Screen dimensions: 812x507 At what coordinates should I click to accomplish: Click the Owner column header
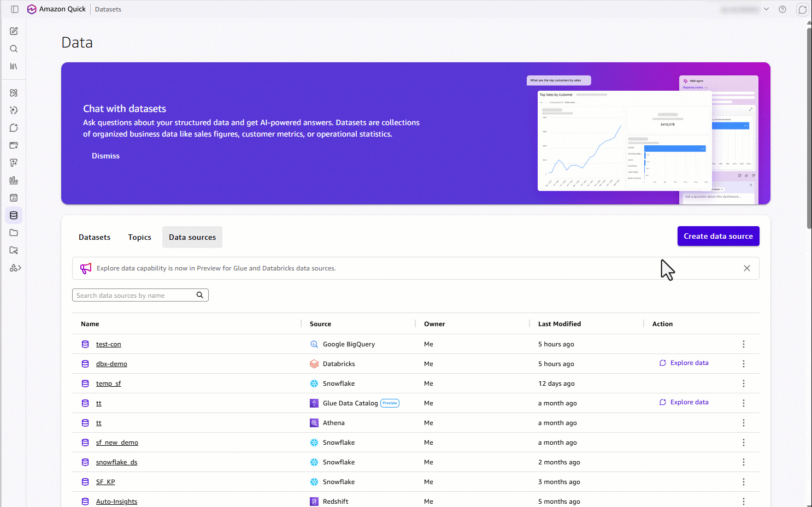[434, 324]
